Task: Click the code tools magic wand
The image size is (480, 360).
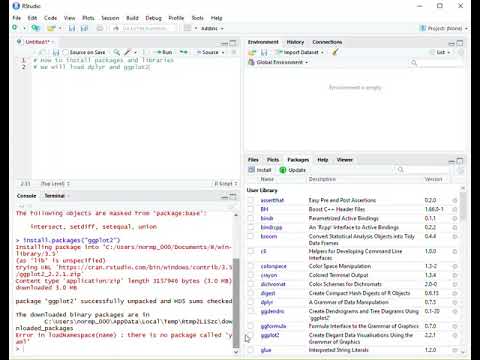Action: pos(128,52)
